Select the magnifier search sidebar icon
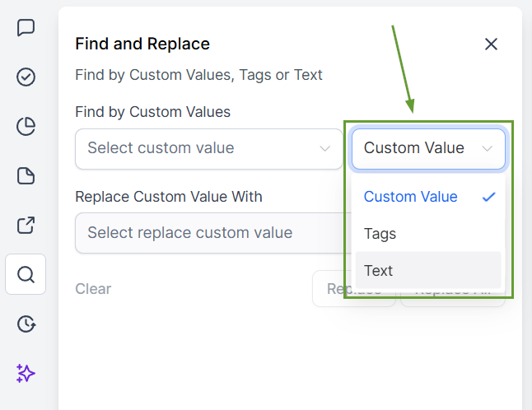 [x=26, y=274]
